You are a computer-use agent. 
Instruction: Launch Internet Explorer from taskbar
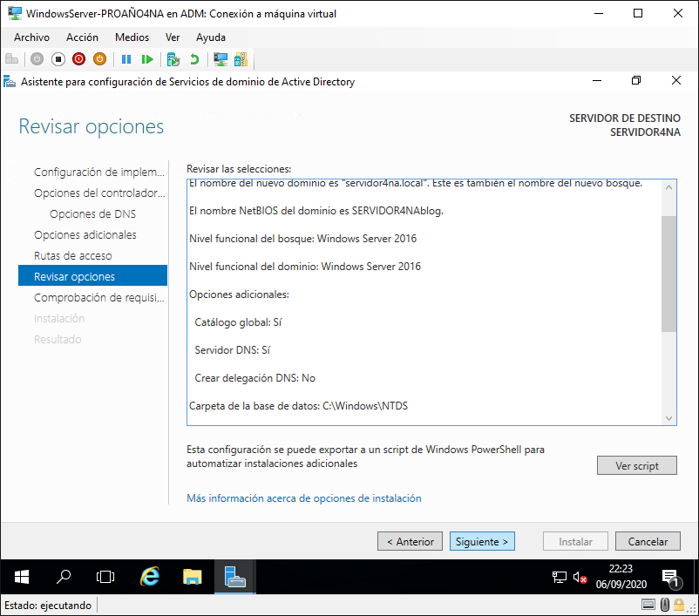click(x=150, y=577)
